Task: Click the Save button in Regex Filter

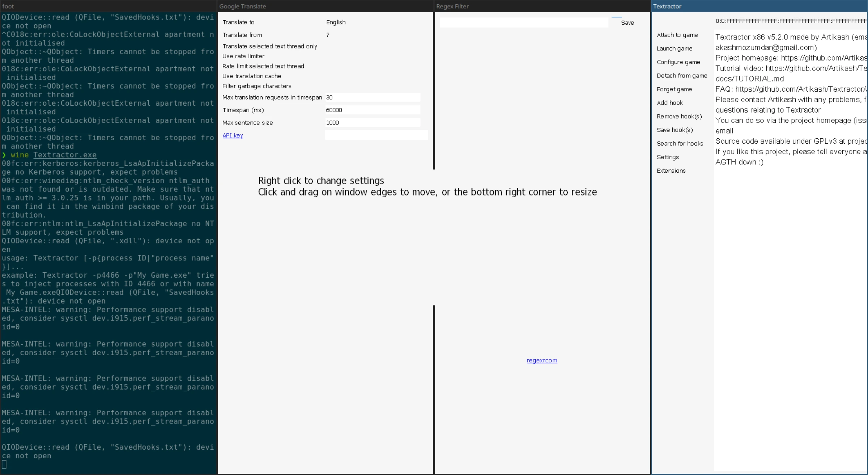Action: point(627,22)
